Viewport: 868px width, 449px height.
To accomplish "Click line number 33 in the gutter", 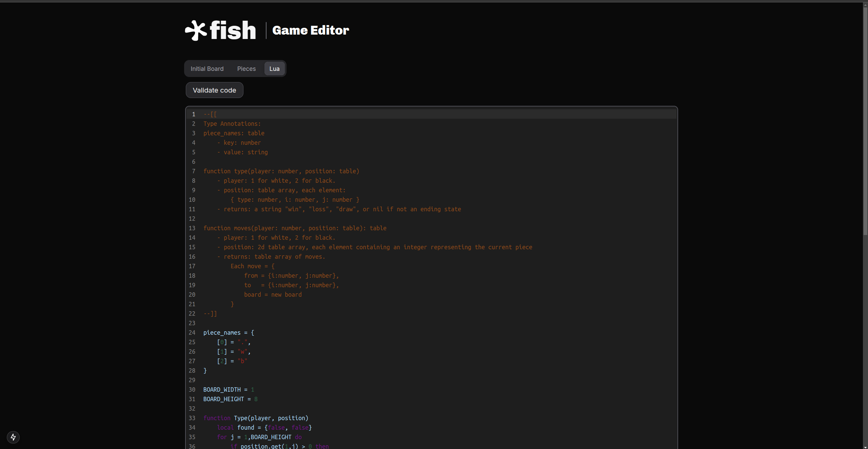I will pos(192,418).
